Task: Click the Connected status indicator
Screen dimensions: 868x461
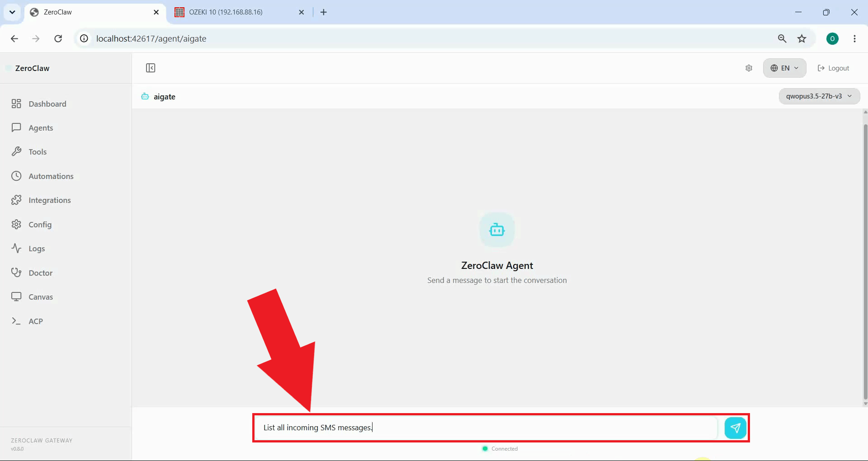Action: click(500, 449)
